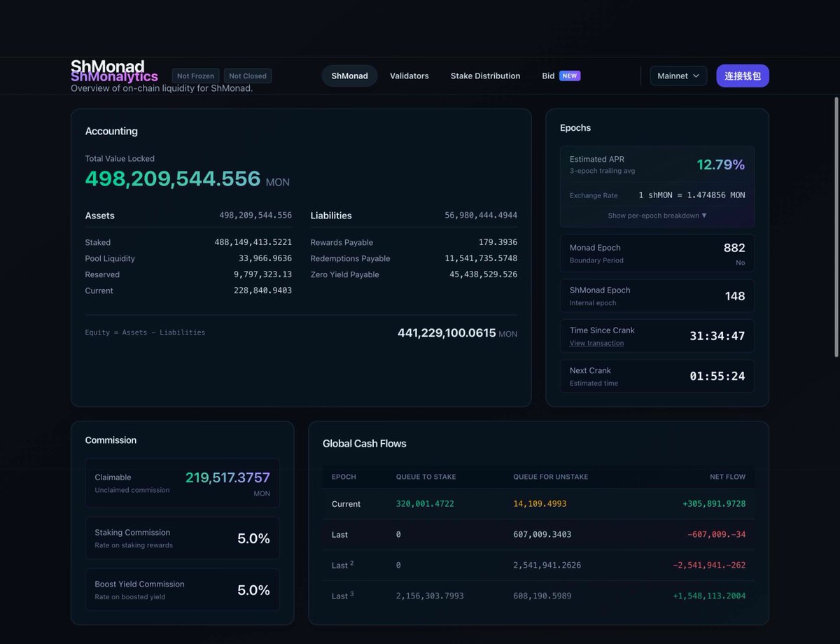This screenshot has width=840, height=644.
Task: Click the QUEUE FOR UNSTAKE column header
Action: tap(550, 477)
